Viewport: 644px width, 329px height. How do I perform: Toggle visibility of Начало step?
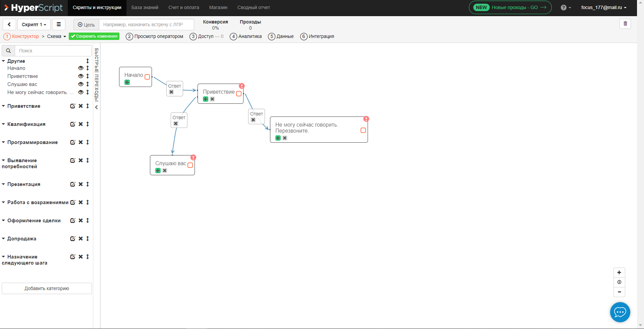point(80,68)
